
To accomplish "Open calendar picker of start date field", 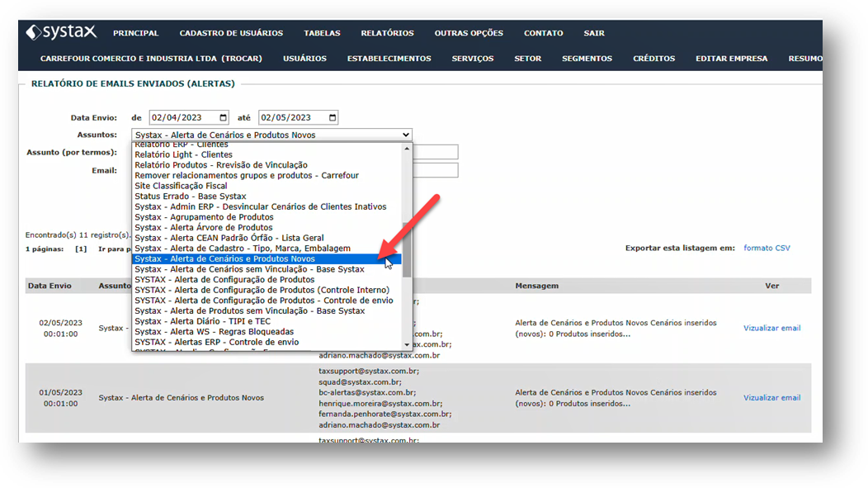I will (x=223, y=117).
